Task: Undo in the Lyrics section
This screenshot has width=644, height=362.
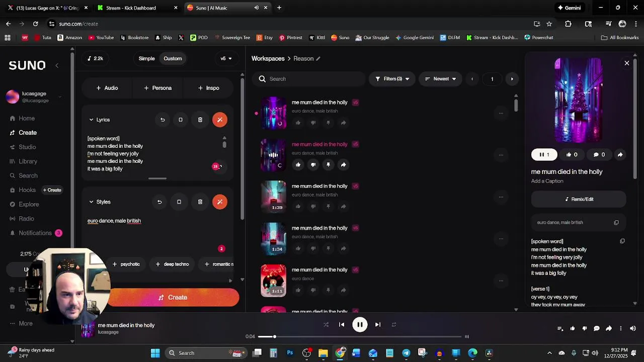Action: (163, 120)
